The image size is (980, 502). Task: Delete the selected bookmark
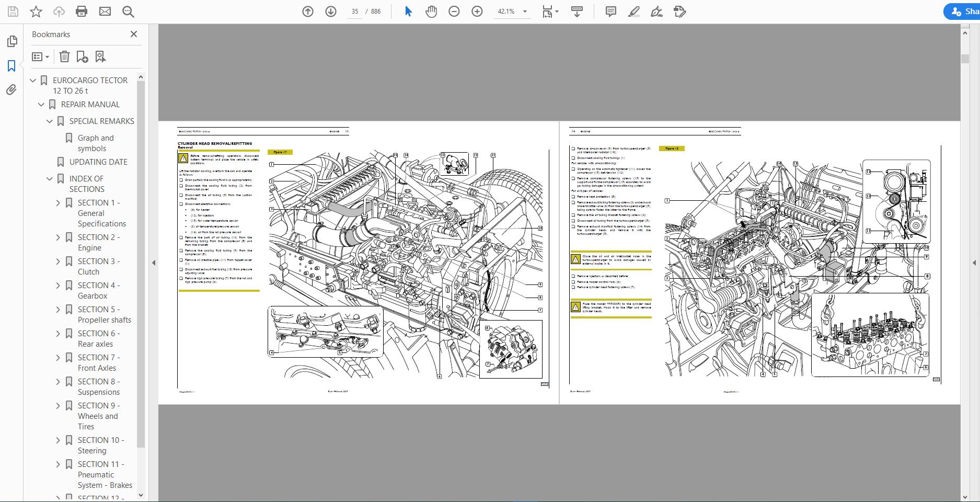[x=64, y=56]
